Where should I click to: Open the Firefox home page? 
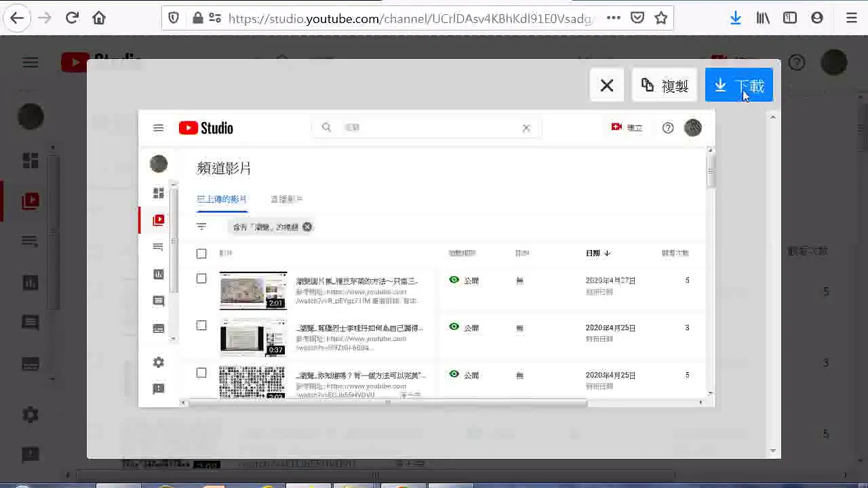[x=99, y=18]
